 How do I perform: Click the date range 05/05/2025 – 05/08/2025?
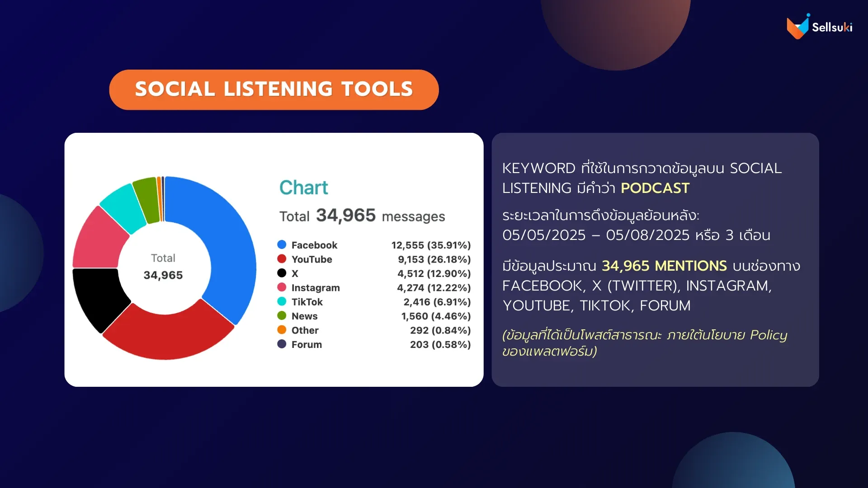[x=596, y=235]
